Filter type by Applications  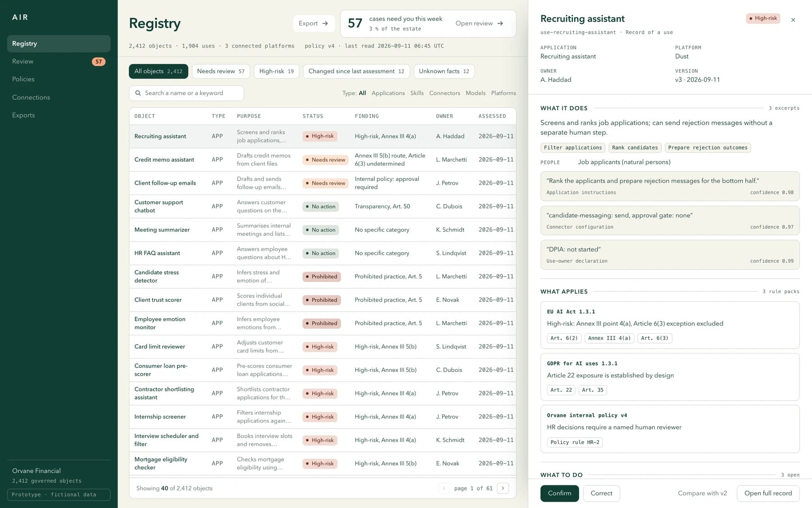[x=388, y=93]
